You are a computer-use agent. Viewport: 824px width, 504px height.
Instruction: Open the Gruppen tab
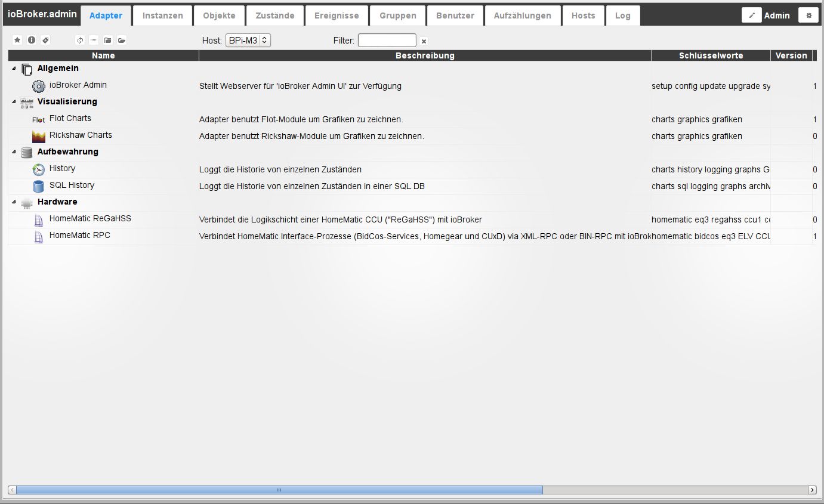(397, 16)
